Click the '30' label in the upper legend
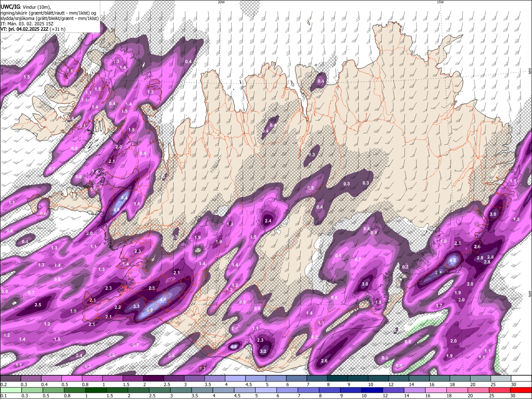 point(514,384)
